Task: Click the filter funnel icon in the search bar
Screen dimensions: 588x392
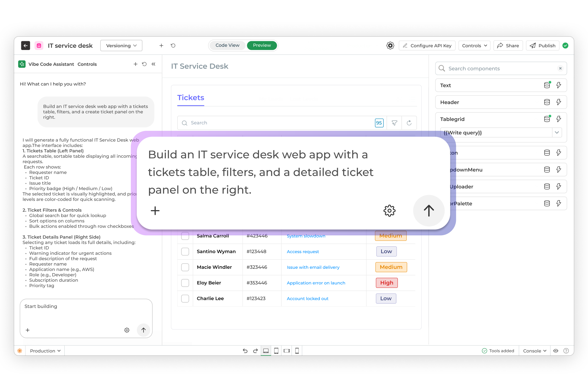Action: coord(394,123)
